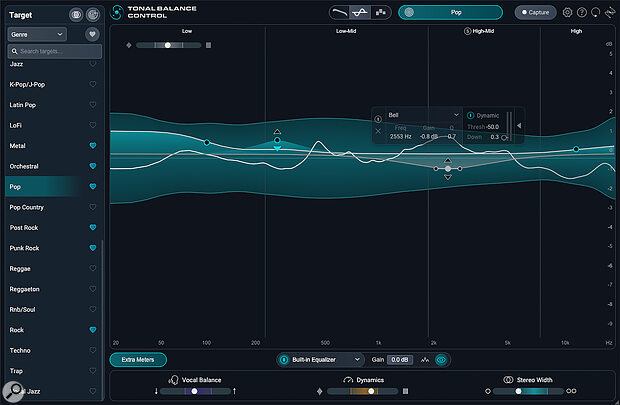This screenshot has height=405, width=620.
Task: Click the Stereo Width rings icon
Action: (508, 380)
